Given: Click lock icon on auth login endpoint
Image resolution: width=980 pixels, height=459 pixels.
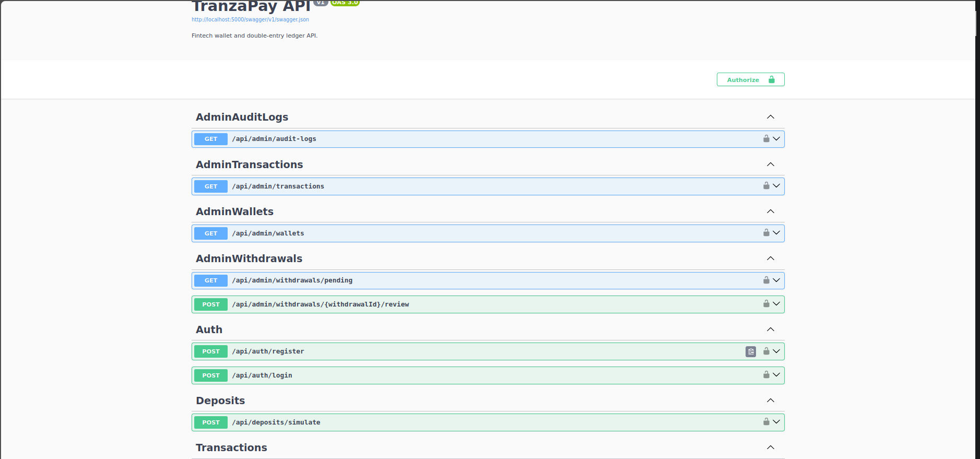Looking at the screenshot, I should click(766, 375).
